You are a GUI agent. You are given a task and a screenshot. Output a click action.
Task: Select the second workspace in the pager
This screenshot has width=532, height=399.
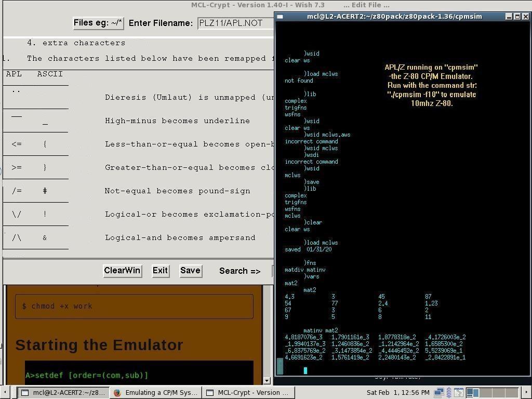point(486,393)
